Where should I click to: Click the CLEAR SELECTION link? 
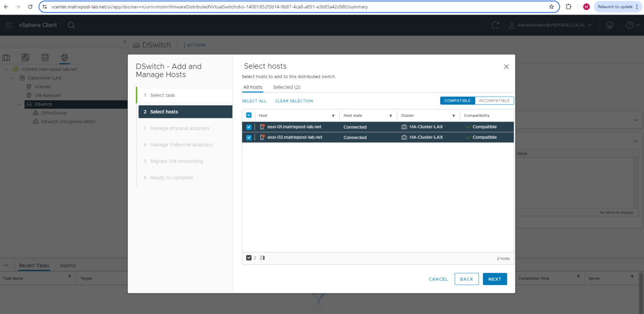point(293,101)
